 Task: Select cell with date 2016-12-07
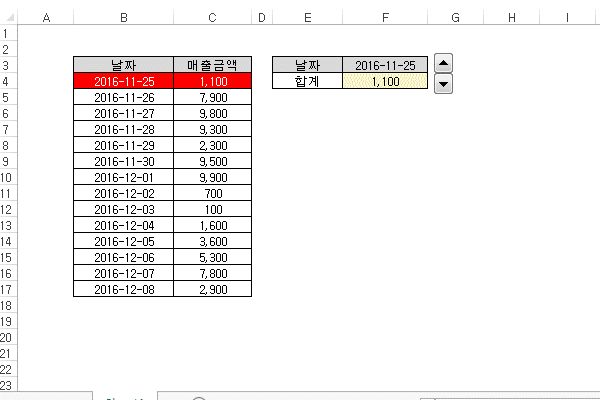(124, 273)
